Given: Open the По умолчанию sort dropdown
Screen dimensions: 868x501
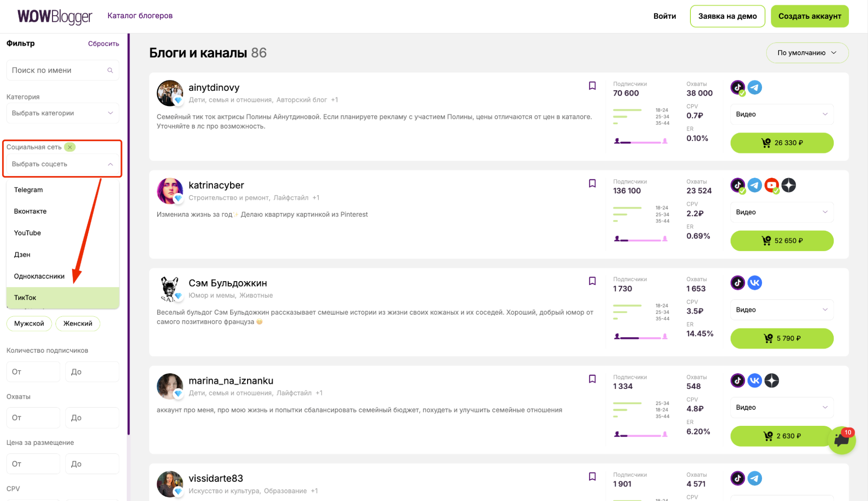Looking at the screenshot, I should [807, 53].
